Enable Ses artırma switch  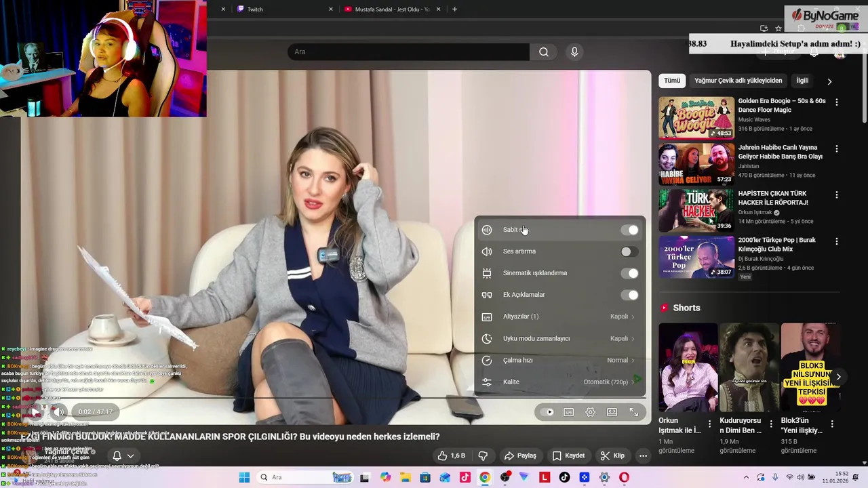[630, 251]
